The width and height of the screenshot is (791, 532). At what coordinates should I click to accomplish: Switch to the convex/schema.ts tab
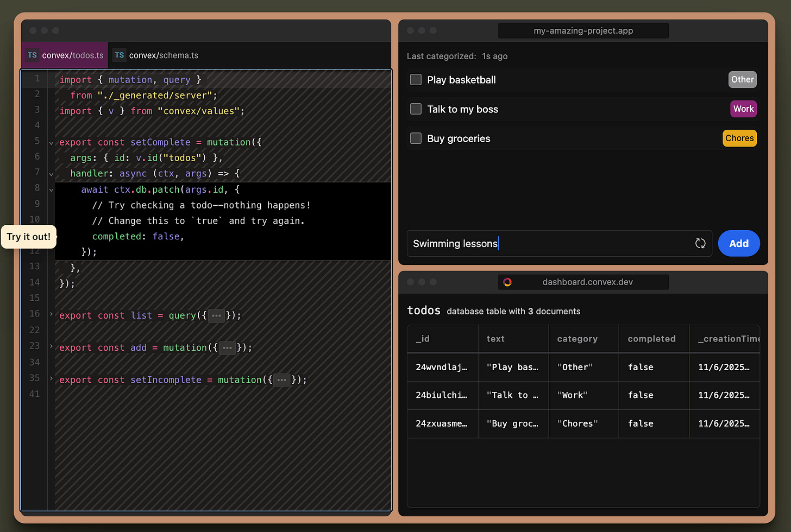[x=163, y=55]
